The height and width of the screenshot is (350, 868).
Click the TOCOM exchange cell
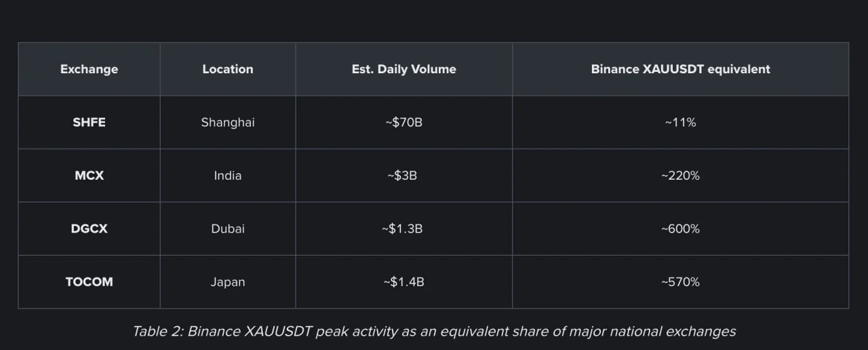coord(89,282)
